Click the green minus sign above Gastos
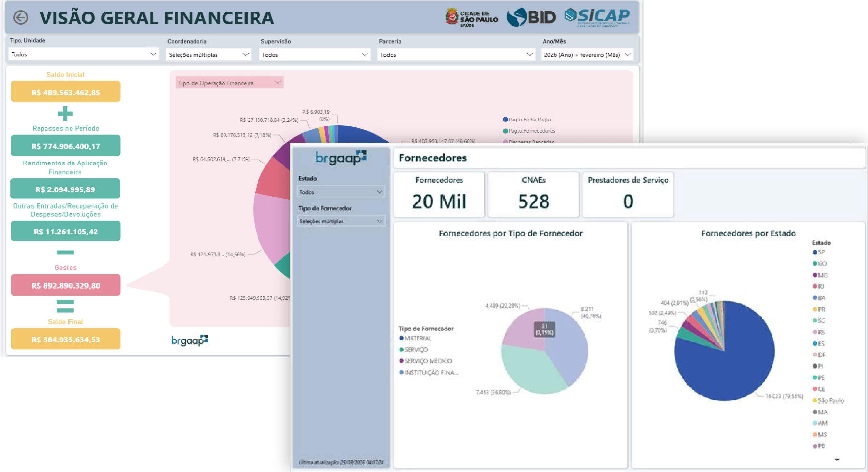 tap(65, 252)
